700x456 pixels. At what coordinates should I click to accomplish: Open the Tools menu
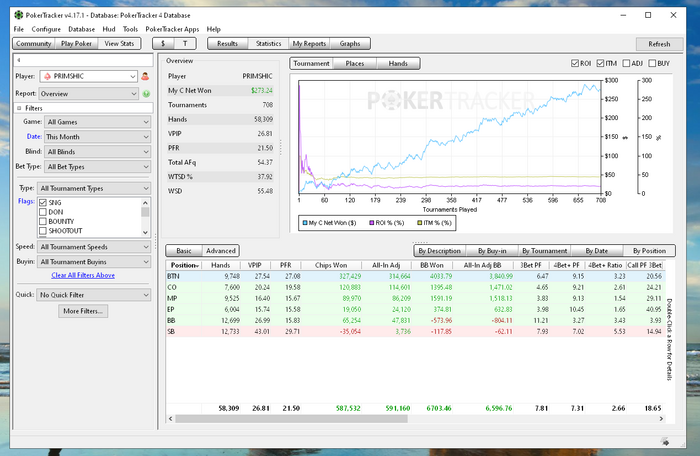click(x=130, y=29)
